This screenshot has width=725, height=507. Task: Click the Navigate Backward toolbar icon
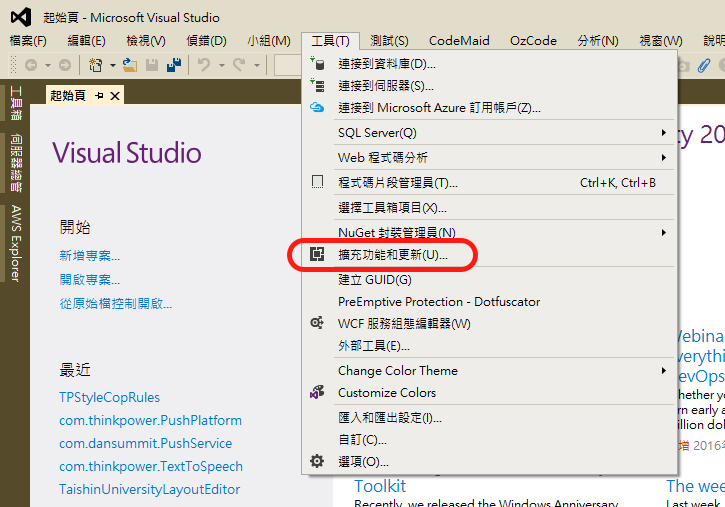pyautogui.click(x=31, y=65)
